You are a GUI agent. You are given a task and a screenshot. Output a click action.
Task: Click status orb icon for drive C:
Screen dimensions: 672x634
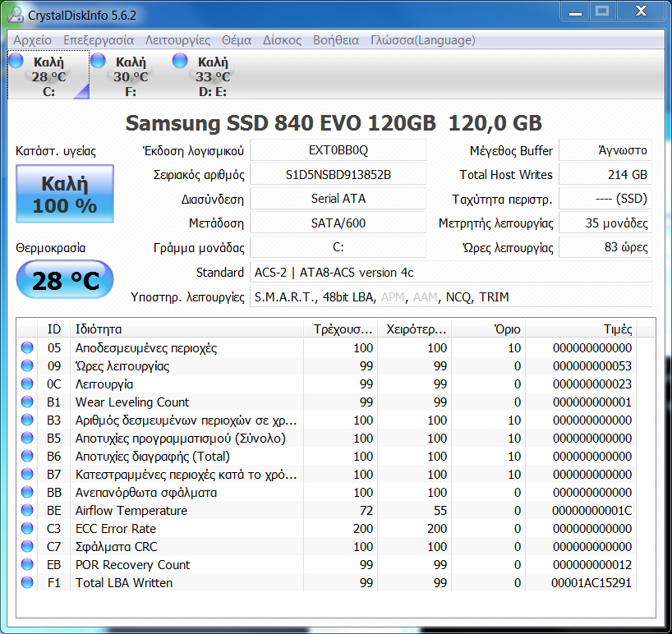[x=16, y=61]
